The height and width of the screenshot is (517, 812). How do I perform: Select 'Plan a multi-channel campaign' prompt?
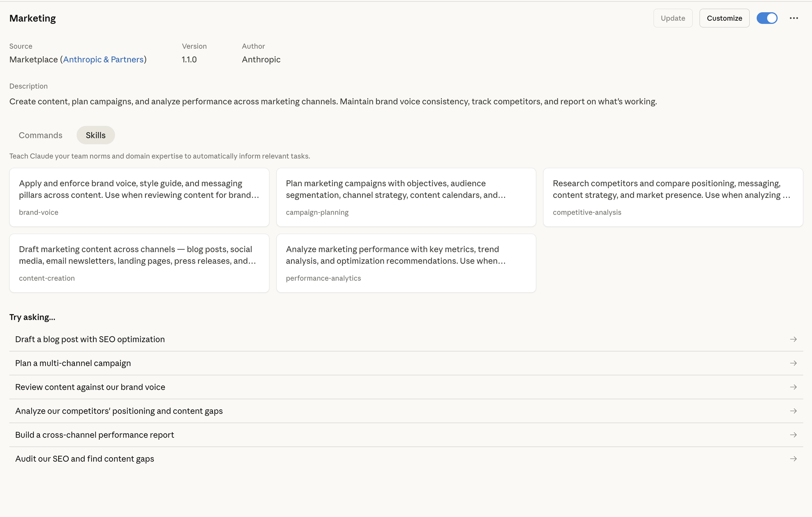(x=406, y=363)
